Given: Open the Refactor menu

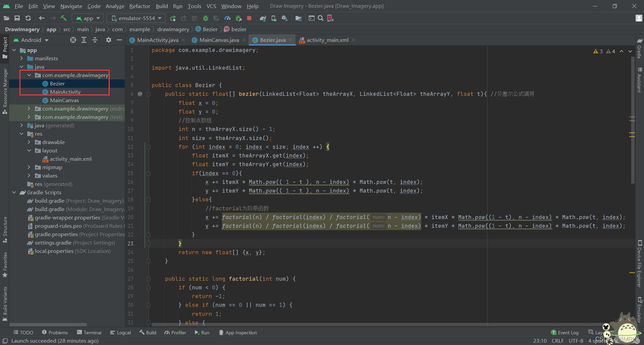Looking at the screenshot, I should click(x=139, y=6).
